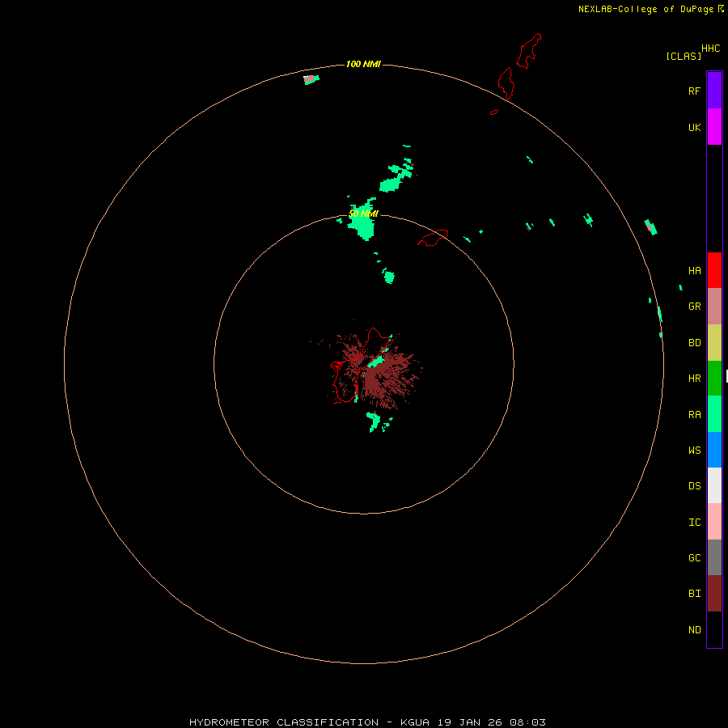728x728 pixels.
Task: Click the Hydrometeor Classification KGUA caption
Action: tap(367, 722)
